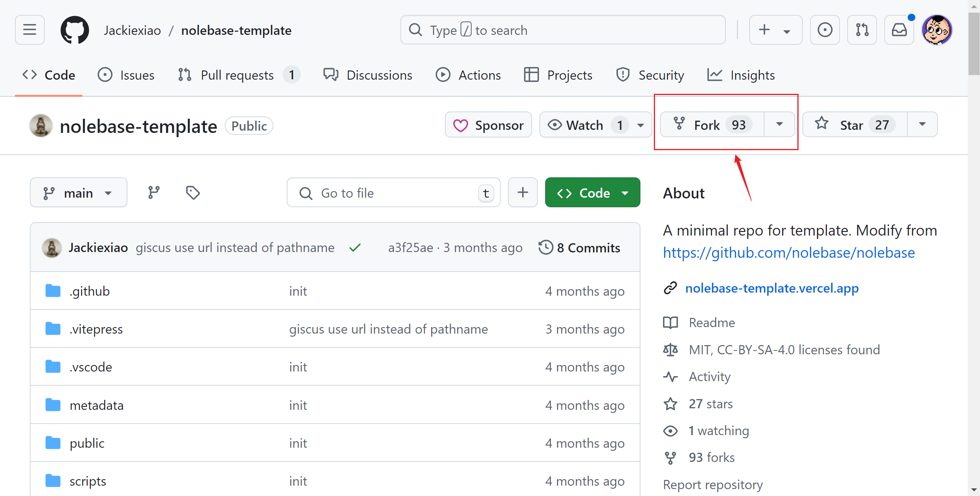
Task: Open the notifications inbox icon
Action: click(x=899, y=30)
